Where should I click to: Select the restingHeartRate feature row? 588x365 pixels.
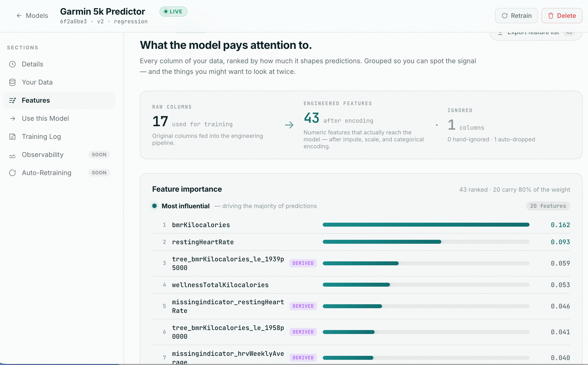tap(361, 242)
